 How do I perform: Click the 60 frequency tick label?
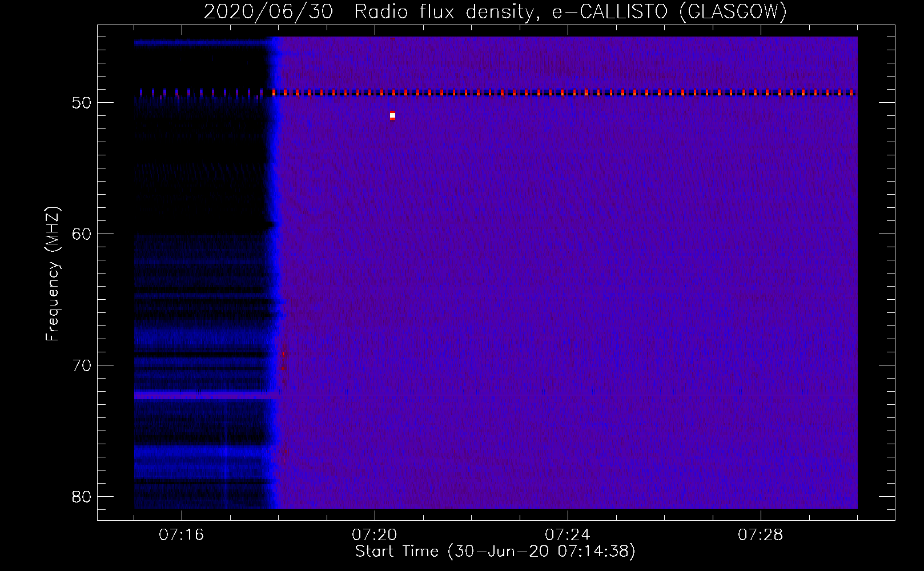[x=82, y=234]
